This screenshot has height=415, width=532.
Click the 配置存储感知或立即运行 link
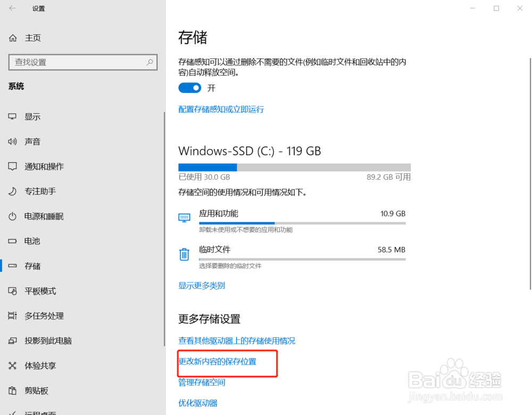[x=221, y=109]
